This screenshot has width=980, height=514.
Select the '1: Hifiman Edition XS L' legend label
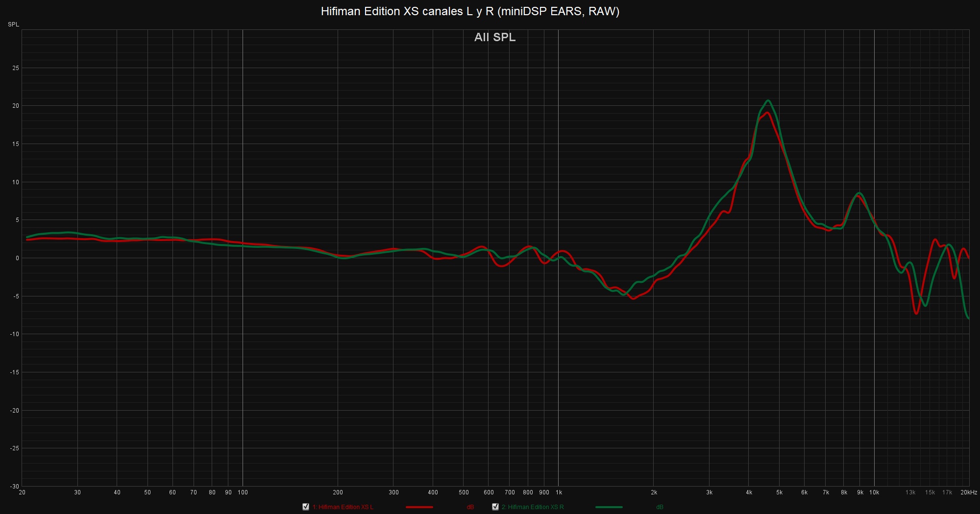[343, 507]
